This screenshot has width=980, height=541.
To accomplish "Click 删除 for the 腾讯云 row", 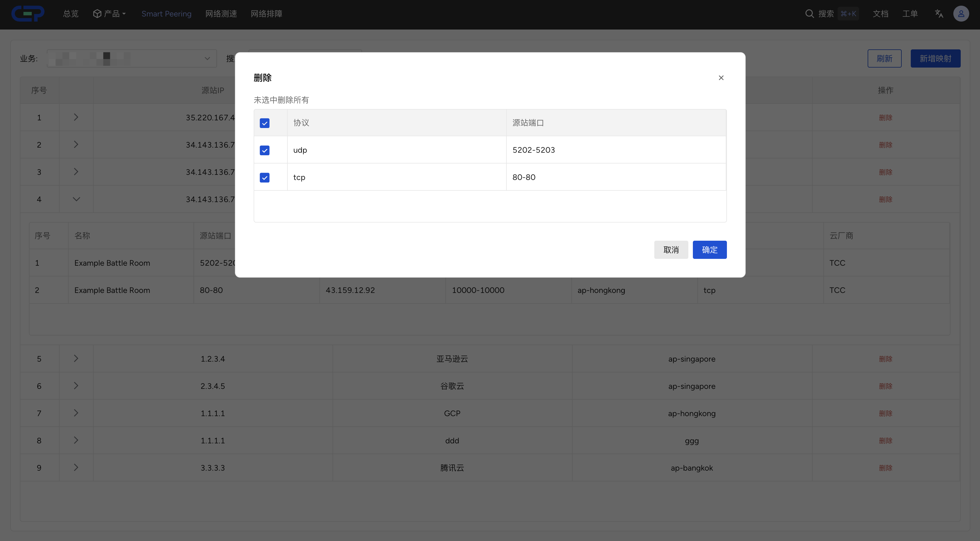I will [x=885, y=467].
